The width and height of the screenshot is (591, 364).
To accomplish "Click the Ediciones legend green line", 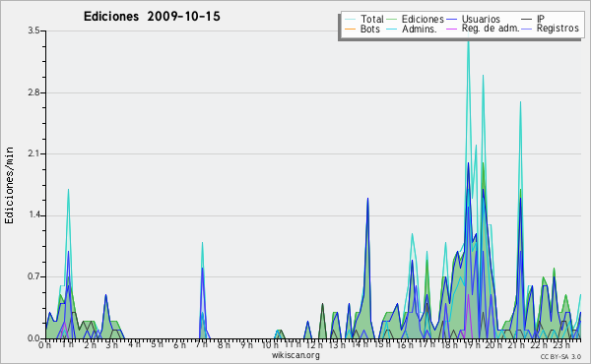I will (x=392, y=20).
